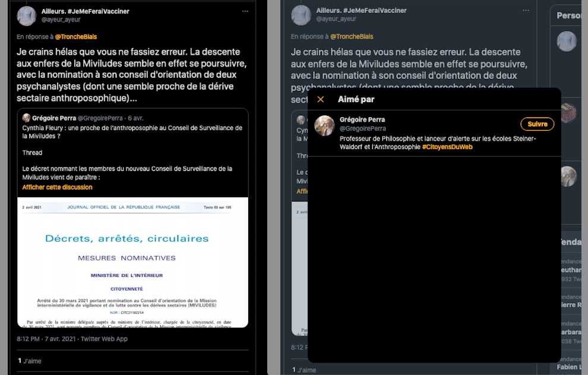Close the 'Aimé par' dialog
This screenshot has height=375, width=588.
pos(321,99)
